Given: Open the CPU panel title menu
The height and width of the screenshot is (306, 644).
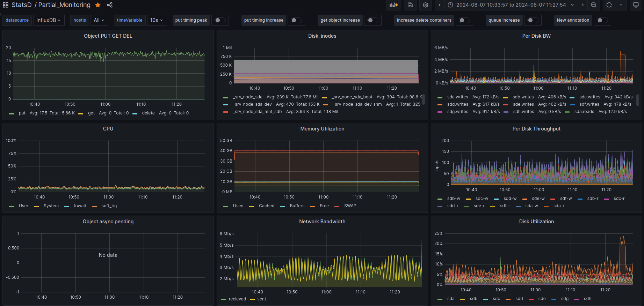Looking at the screenshot, I should coord(108,129).
